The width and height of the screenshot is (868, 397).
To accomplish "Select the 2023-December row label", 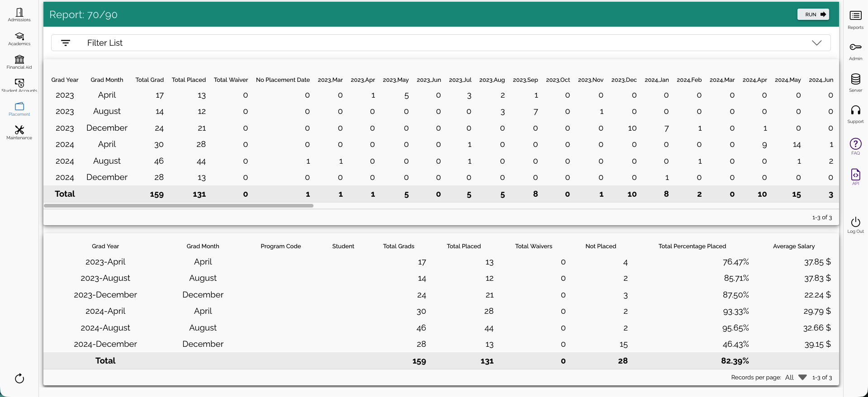I will coord(105,295).
